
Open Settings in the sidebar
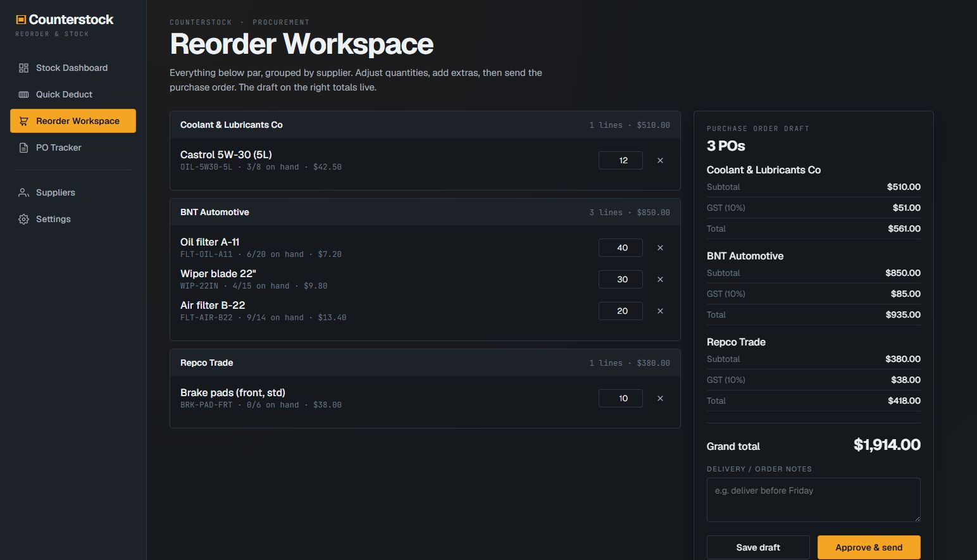coord(73,219)
